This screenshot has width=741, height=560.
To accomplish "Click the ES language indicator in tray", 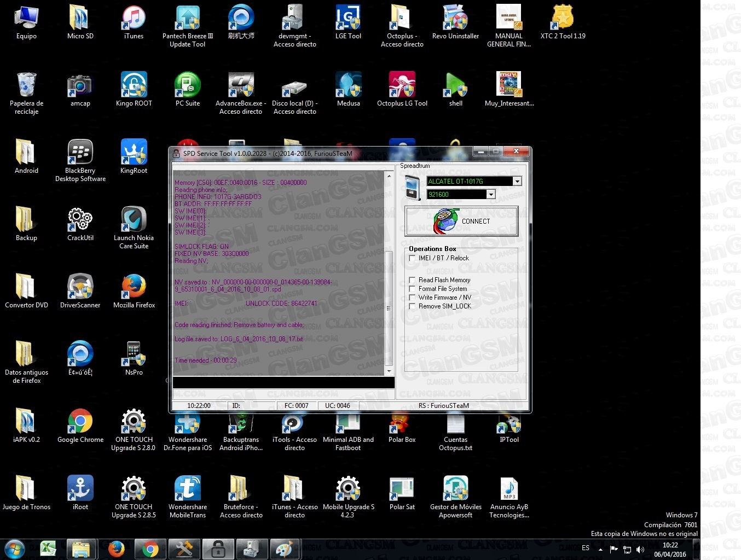I will 586,548.
